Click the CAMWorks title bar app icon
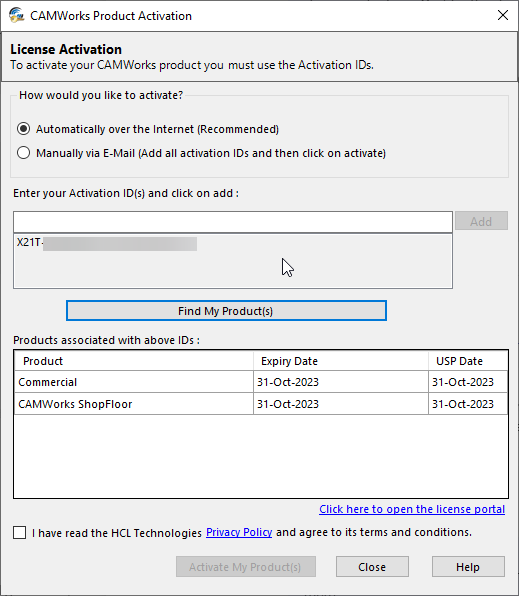 coord(16,16)
